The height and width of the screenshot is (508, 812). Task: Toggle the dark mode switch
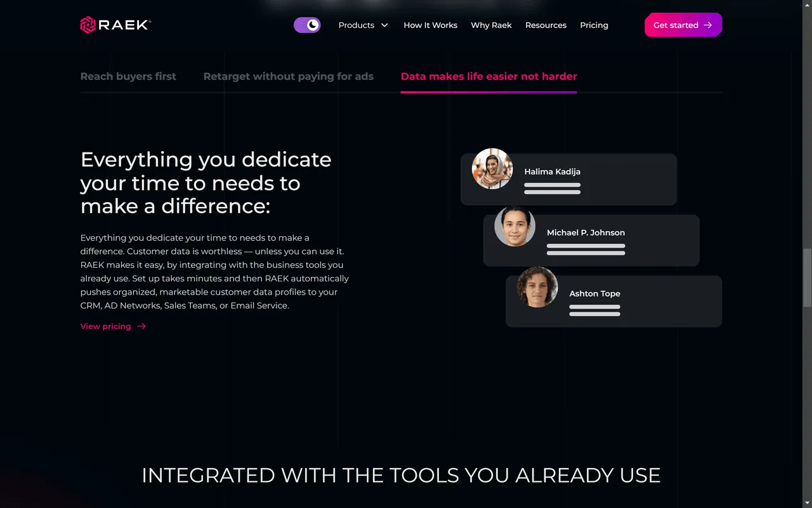click(307, 25)
